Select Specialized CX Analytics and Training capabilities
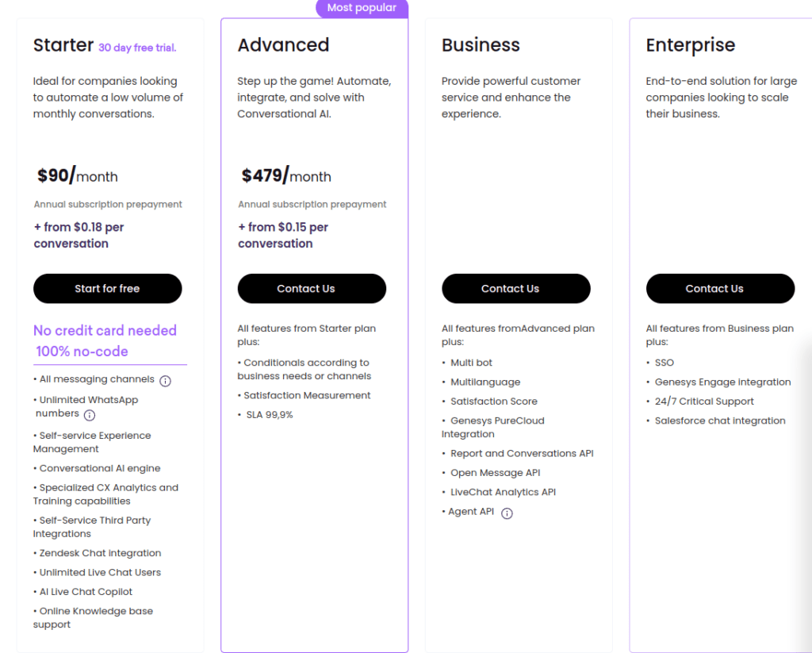 click(x=105, y=494)
